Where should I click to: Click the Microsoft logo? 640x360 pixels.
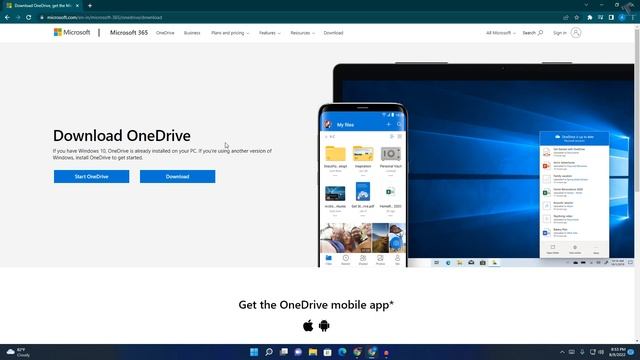72,32
